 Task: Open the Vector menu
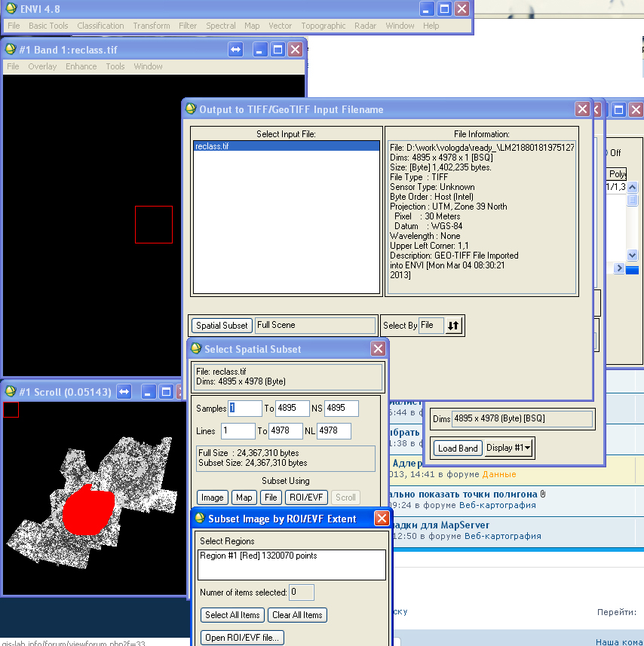click(x=281, y=26)
